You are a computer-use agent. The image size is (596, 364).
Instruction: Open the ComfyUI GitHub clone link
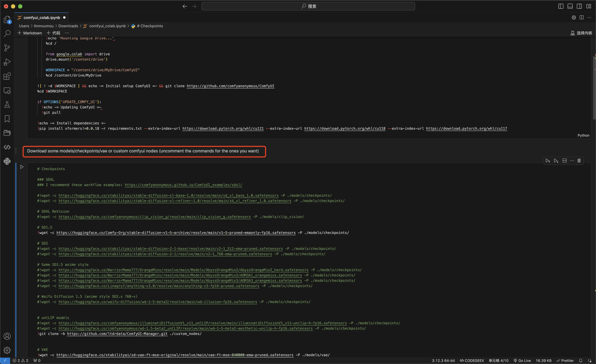tap(230, 86)
